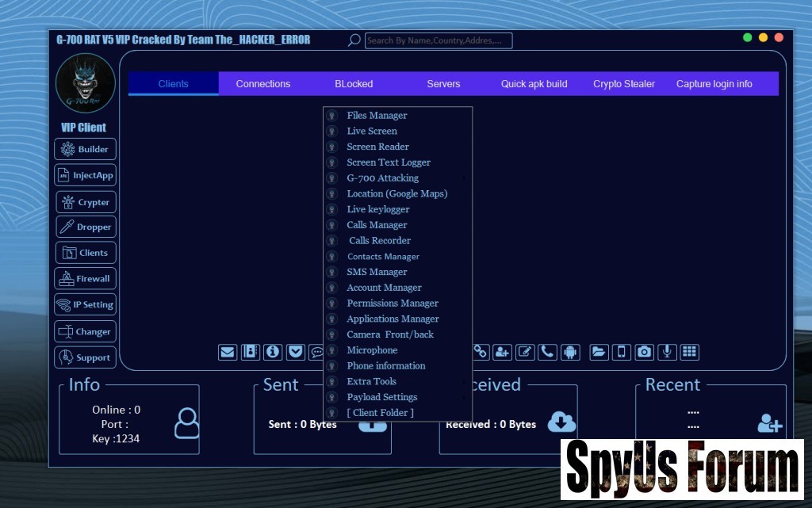Click the add-user icon in Recent panel

click(768, 424)
